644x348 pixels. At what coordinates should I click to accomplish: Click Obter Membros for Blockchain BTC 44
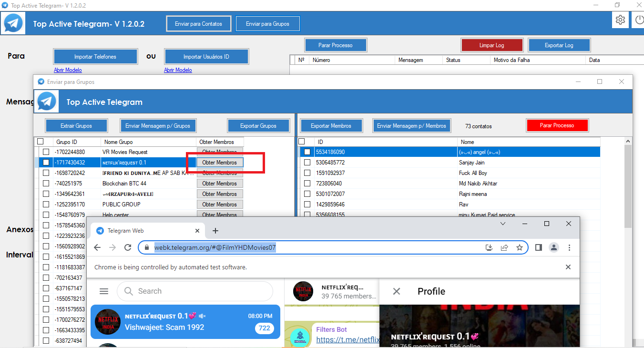[220, 184]
